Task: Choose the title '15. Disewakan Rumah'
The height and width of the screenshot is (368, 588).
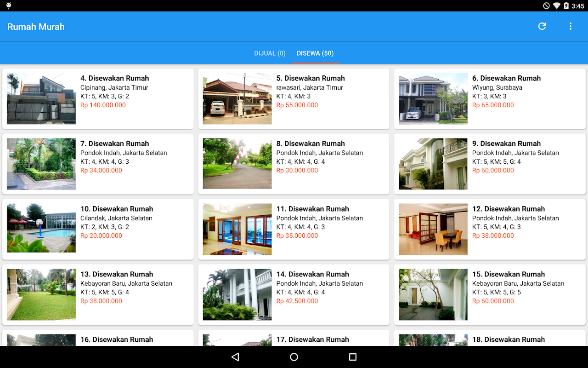Action: [509, 274]
